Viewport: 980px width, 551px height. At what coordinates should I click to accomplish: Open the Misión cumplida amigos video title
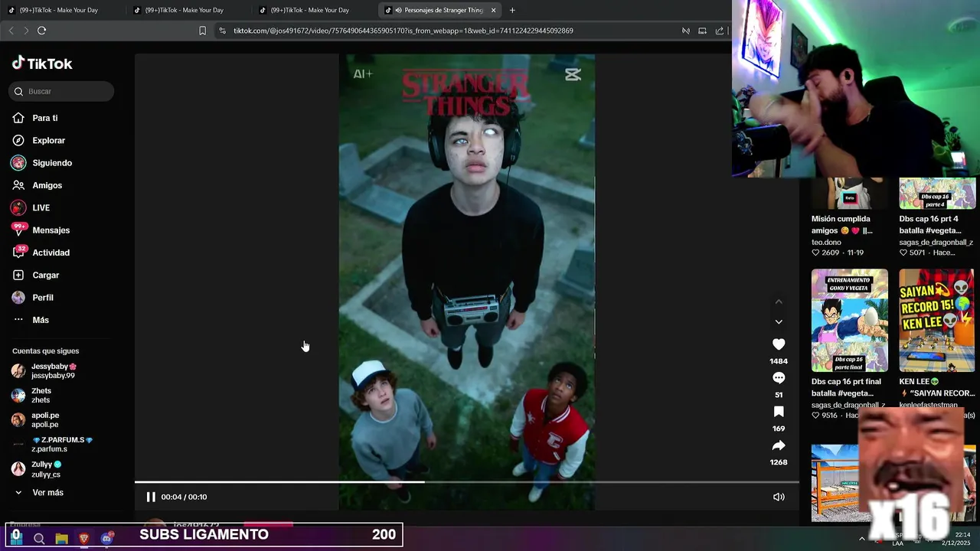(x=841, y=224)
